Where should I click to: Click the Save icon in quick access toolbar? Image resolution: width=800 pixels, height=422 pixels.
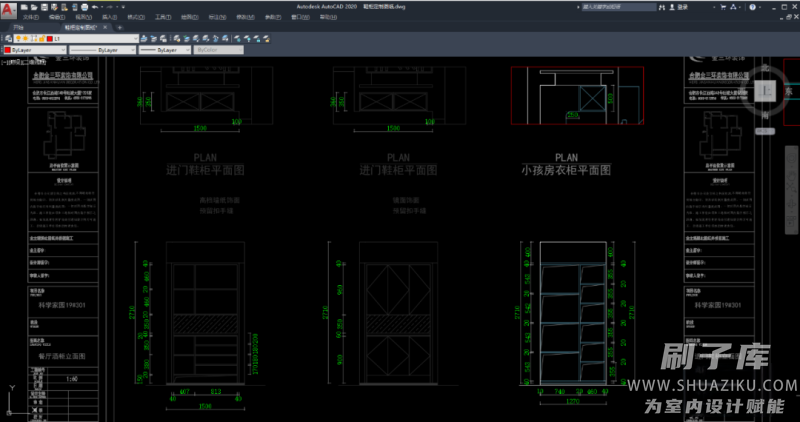tap(46, 6)
